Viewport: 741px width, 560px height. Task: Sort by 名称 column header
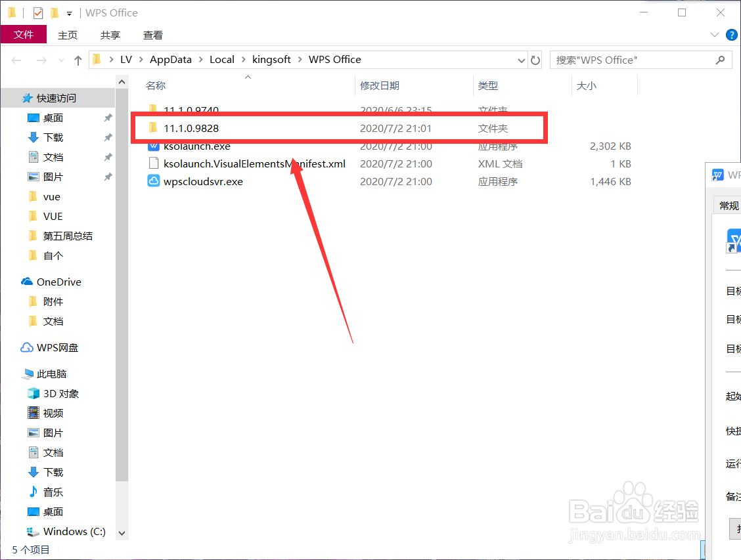pos(156,85)
